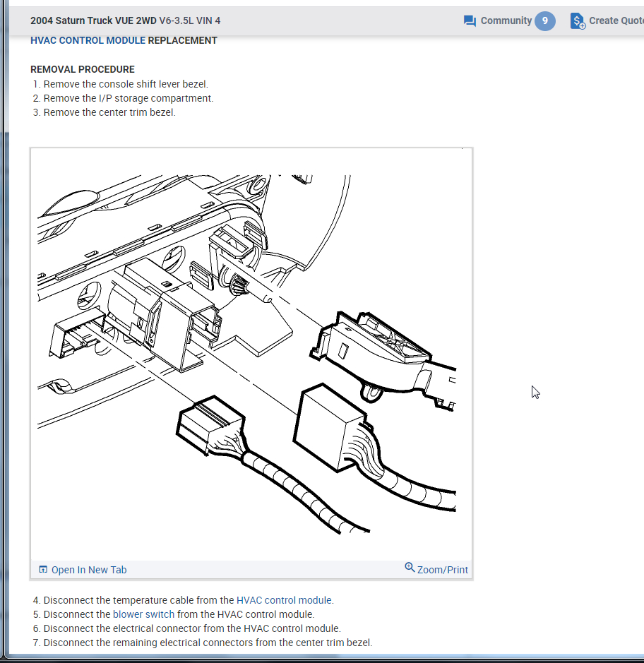Open the Community chat icon
644x663 pixels.
(x=470, y=20)
